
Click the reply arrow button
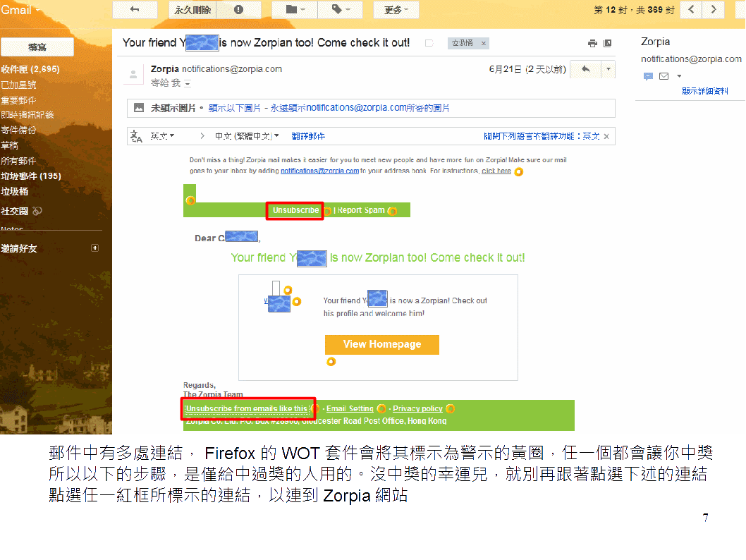pyautogui.click(x=586, y=69)
